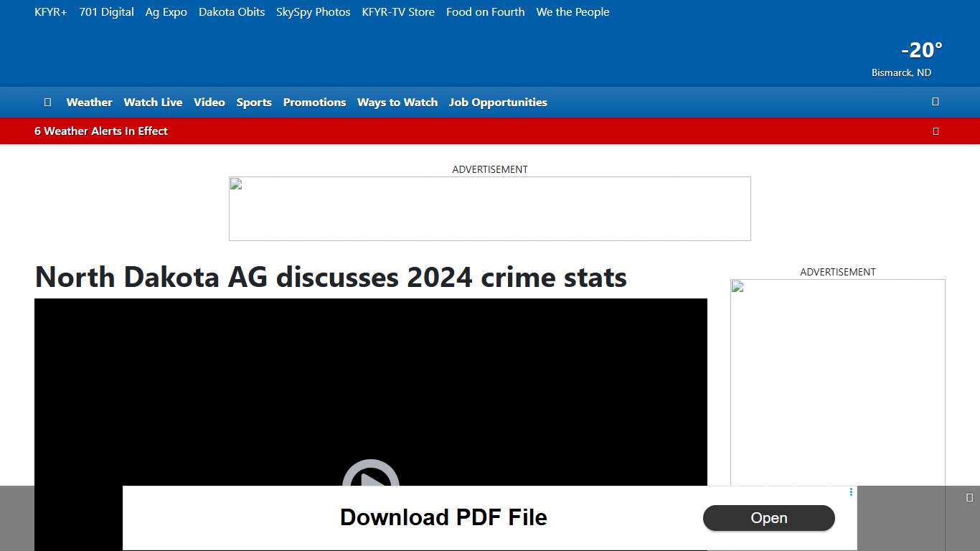Screen dimensions: 980x551
Task: Expand the 6 Weather Alerts banner
Action: pyautogui.click(x=100, y=131)
